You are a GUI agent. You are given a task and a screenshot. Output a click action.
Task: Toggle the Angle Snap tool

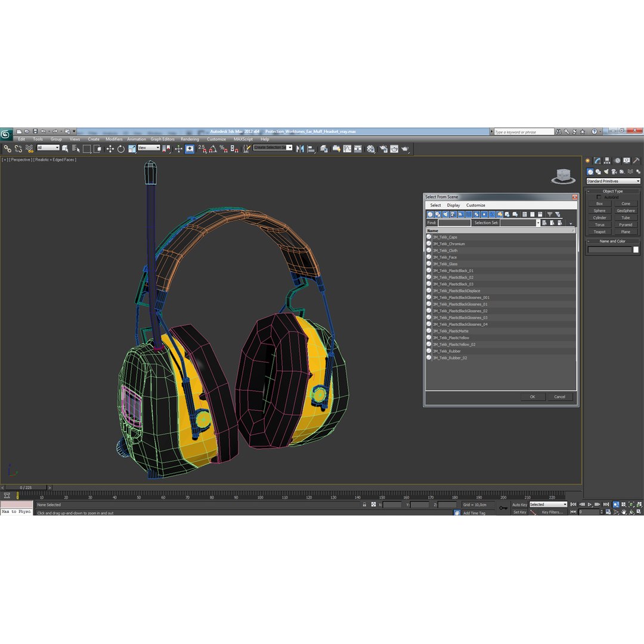(x=213, y=148)
